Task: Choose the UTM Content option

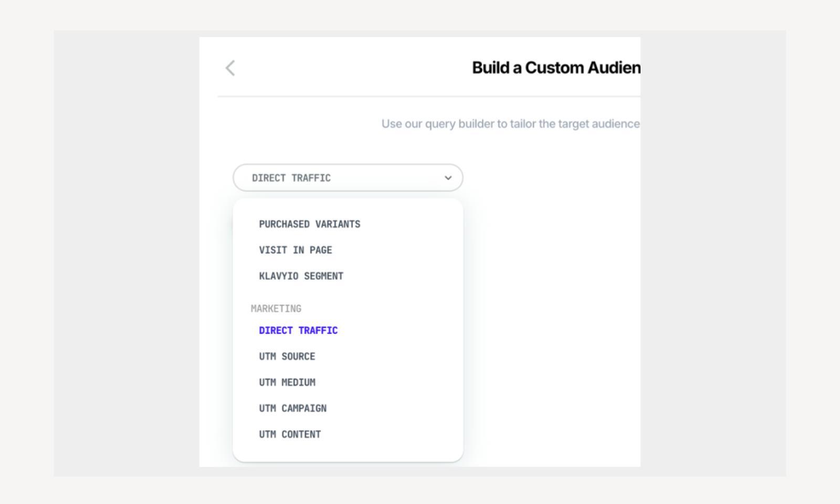Action: click(290, 435)
